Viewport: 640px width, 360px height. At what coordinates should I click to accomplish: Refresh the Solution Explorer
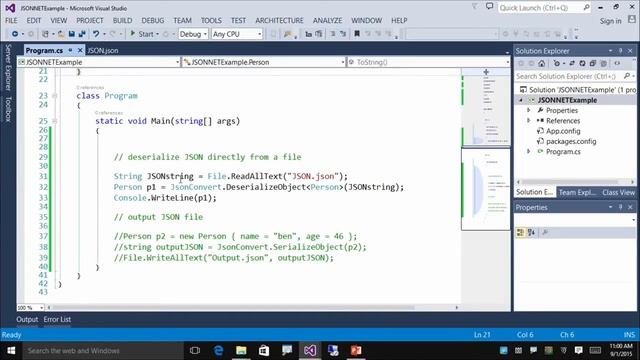[x=582, y=63]
